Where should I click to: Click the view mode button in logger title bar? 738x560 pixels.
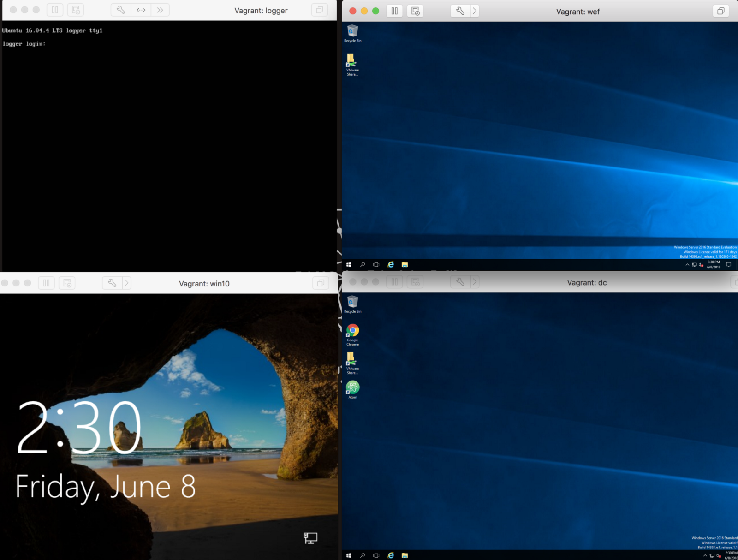tap(319, 10)
